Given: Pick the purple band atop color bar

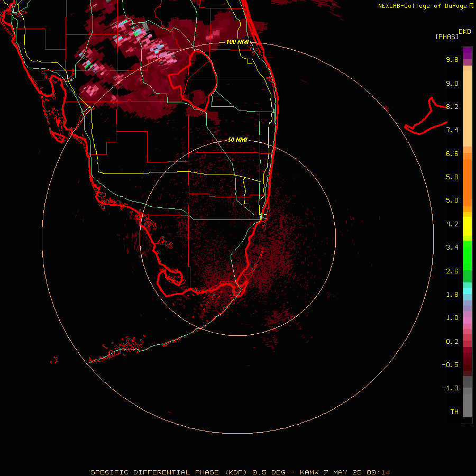Looking at the screenshot, I should [x=467, y=53].
